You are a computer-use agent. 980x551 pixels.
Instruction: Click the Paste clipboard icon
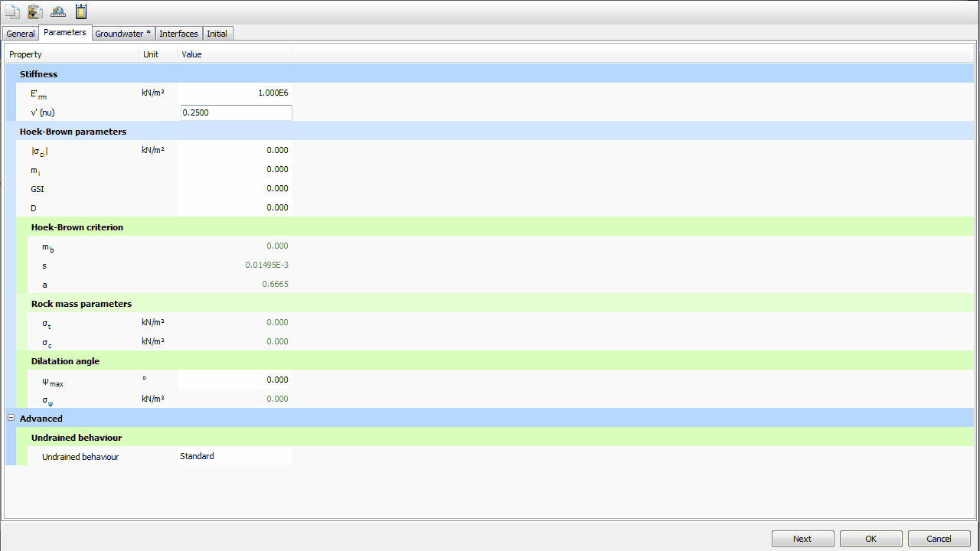pos(34,11)
